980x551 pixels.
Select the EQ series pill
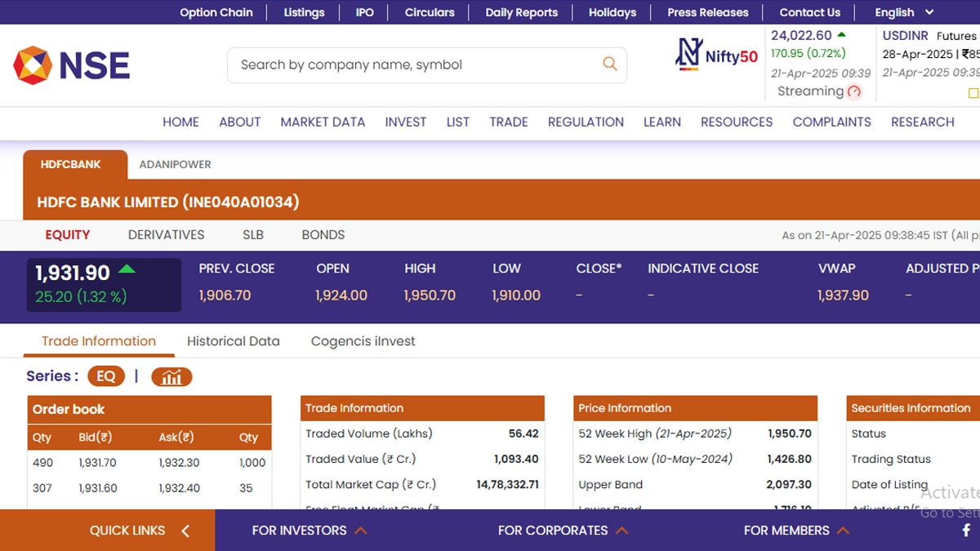pos(106,376)
